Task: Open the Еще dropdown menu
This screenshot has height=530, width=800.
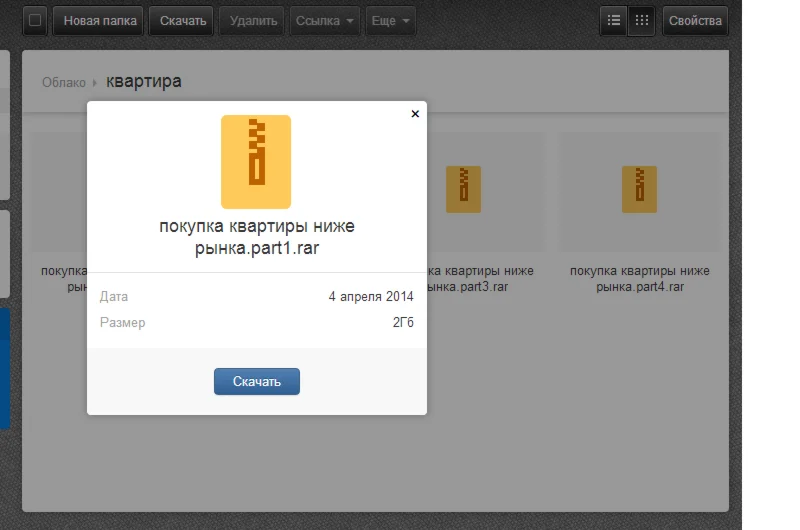Action: pos(391,21)
